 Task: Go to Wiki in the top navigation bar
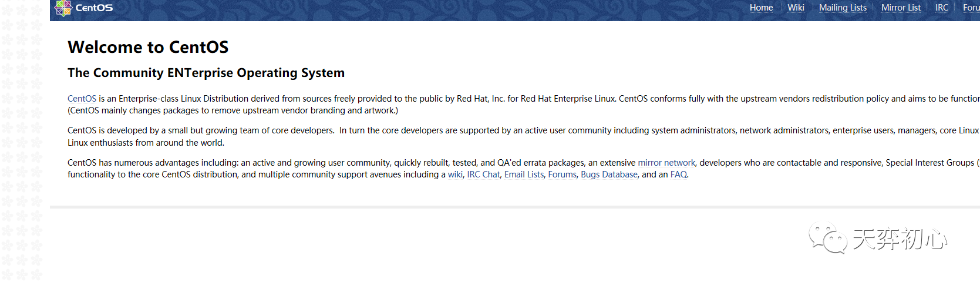(796, 8)
